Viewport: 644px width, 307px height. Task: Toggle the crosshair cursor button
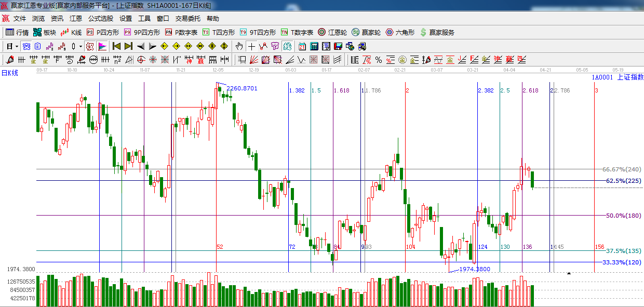(251, 46)
